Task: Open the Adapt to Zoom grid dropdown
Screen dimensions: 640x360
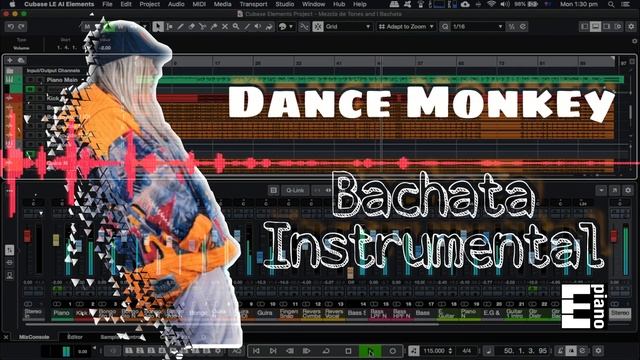Action: click(x=406, y=27)
